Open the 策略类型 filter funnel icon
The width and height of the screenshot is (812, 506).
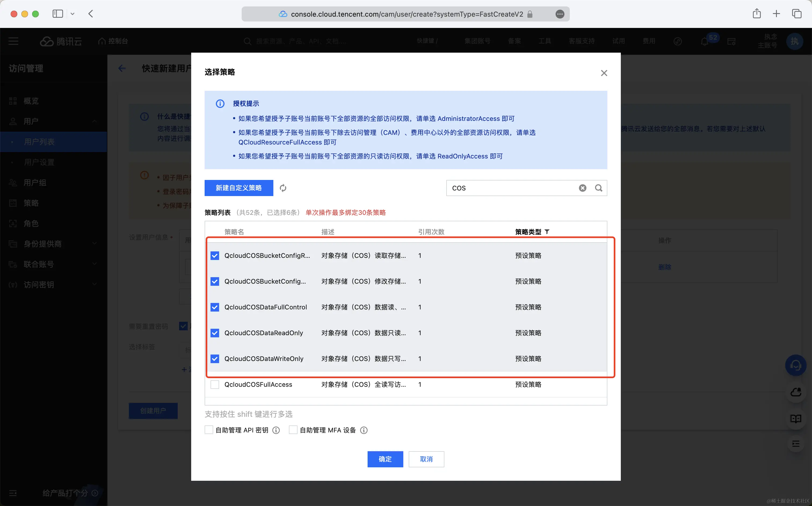[x=547, y=232]
